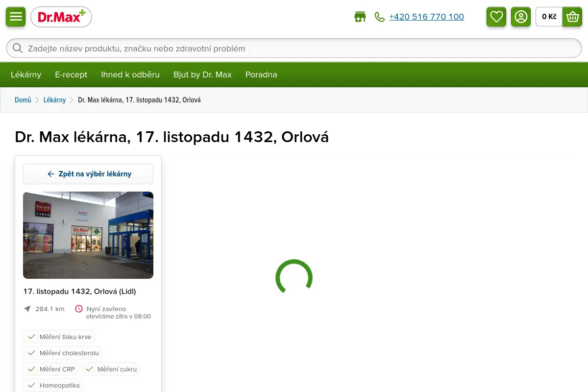Open the shopping basket icon

[572, 17]
